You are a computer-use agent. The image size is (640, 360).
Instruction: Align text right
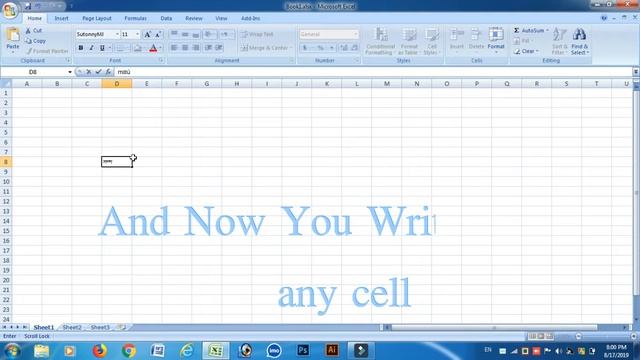(x=196, y=48)
